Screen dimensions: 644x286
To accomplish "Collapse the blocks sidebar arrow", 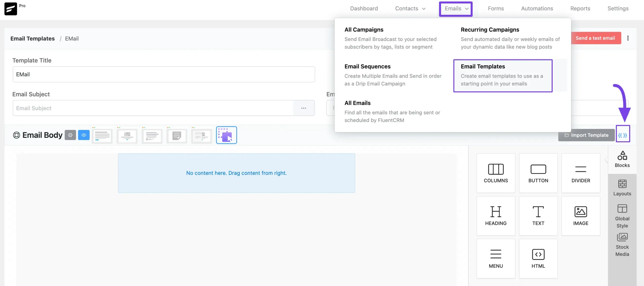I will [606, 159].
